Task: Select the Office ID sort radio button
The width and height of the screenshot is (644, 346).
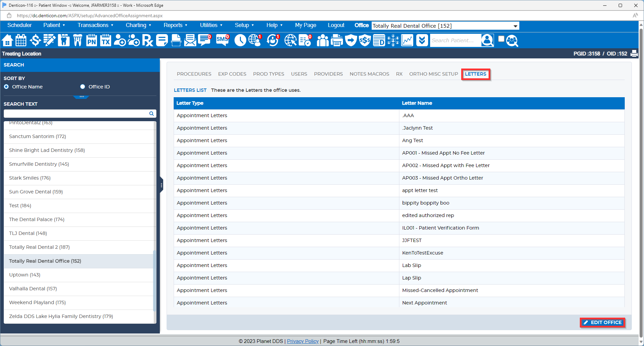Action: [82, 87]
